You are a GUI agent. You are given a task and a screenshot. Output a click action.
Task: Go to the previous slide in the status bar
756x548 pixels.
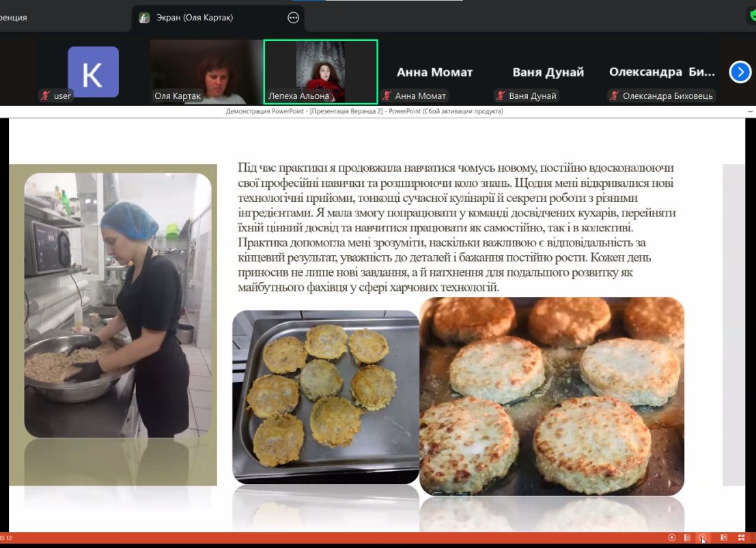pyautogui.click(x=672, y=538)
